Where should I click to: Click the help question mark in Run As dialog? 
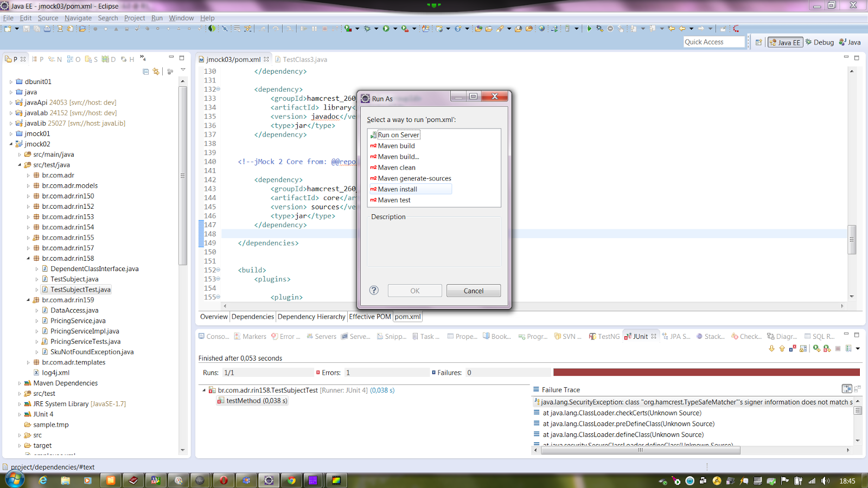[374, 290]
